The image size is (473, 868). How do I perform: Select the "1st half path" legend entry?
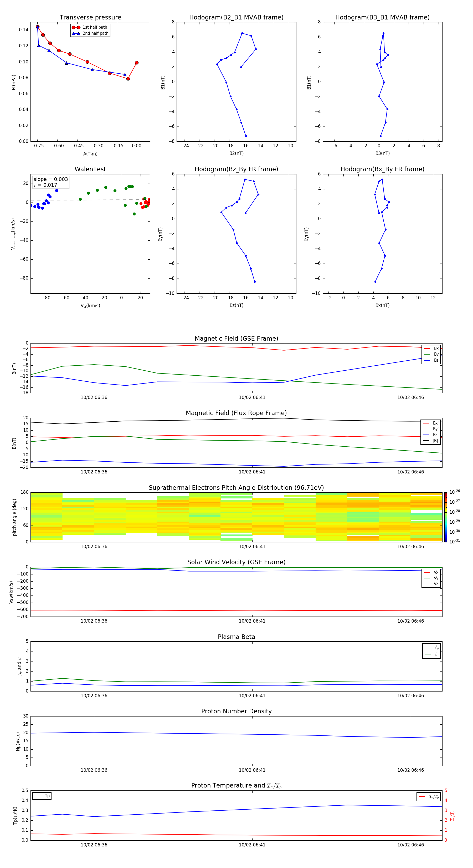click(90, 27)
